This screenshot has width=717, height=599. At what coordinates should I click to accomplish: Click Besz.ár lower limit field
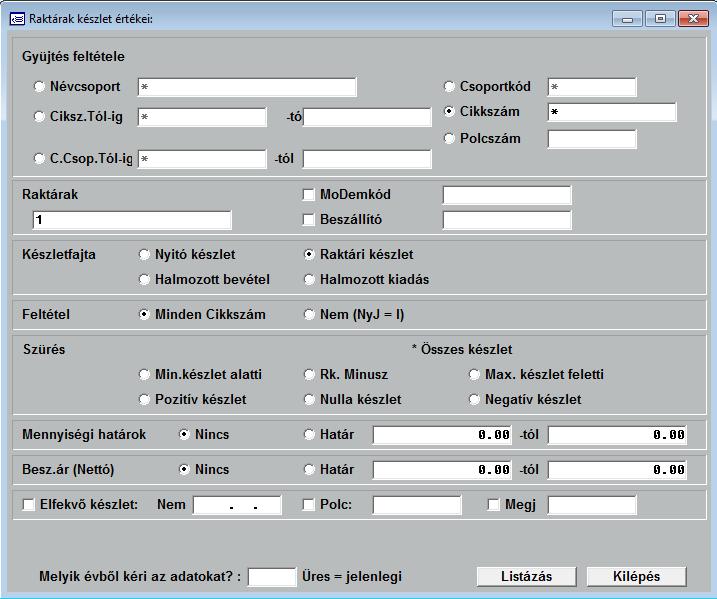(442, 470)
